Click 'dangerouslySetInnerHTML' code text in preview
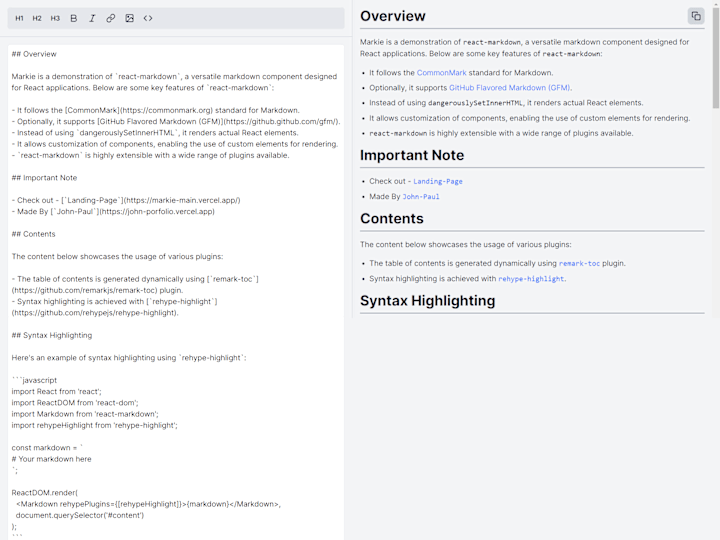 (x=475, y=103)
